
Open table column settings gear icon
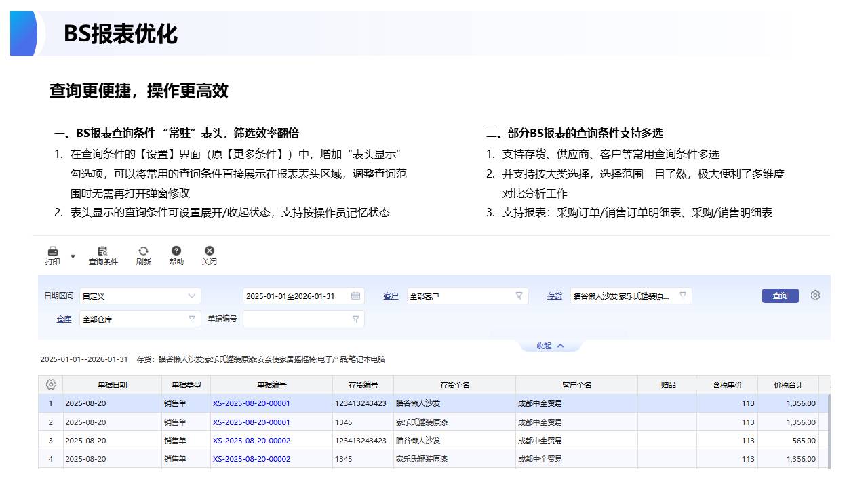(50, 385)
